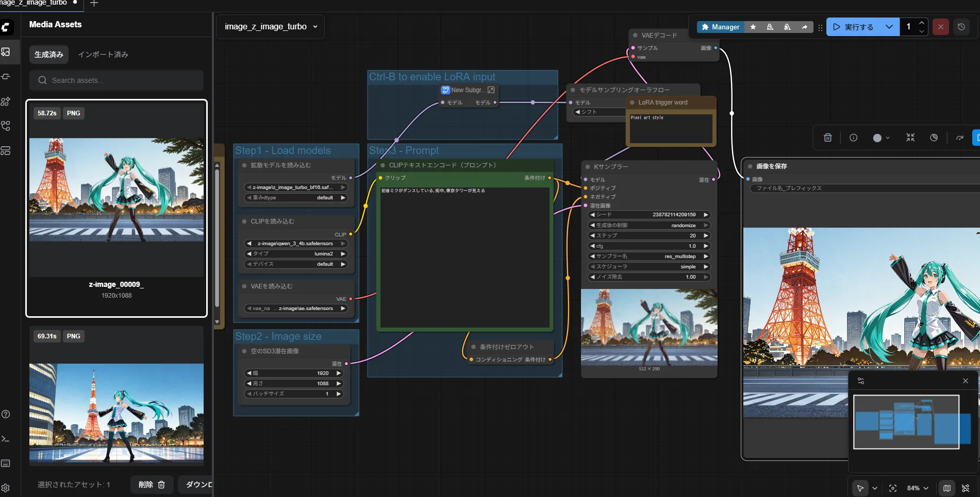Switch to the インポート済み tab

coord(103,55)
